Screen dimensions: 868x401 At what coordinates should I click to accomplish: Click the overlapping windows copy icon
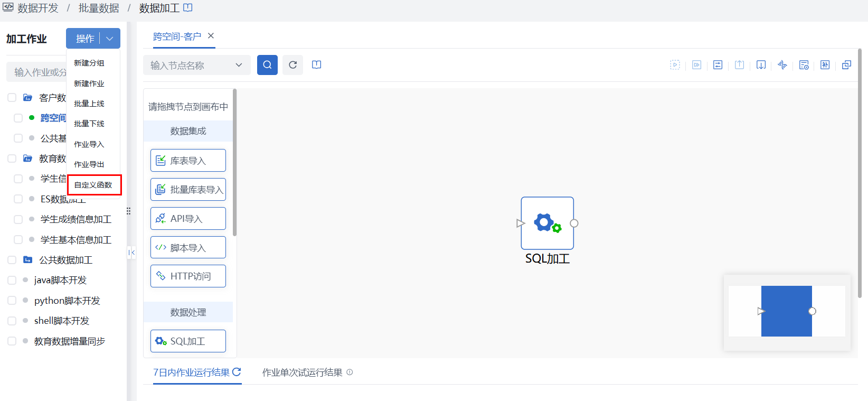point(847,65)
